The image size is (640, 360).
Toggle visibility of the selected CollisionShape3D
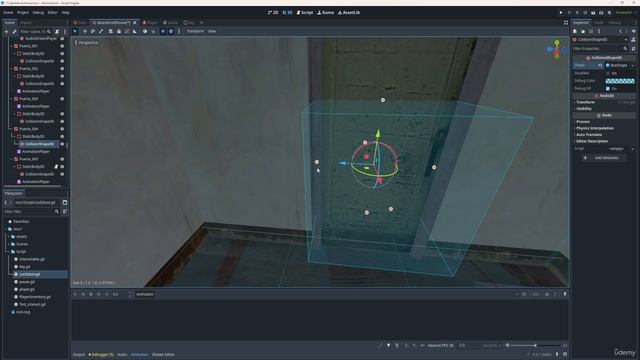pos(62,144)
